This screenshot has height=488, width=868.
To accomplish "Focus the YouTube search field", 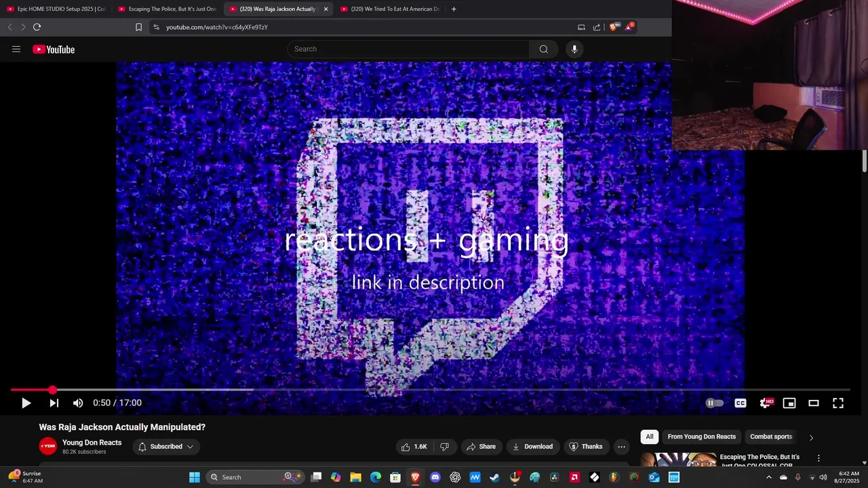I will pos(408,49).
